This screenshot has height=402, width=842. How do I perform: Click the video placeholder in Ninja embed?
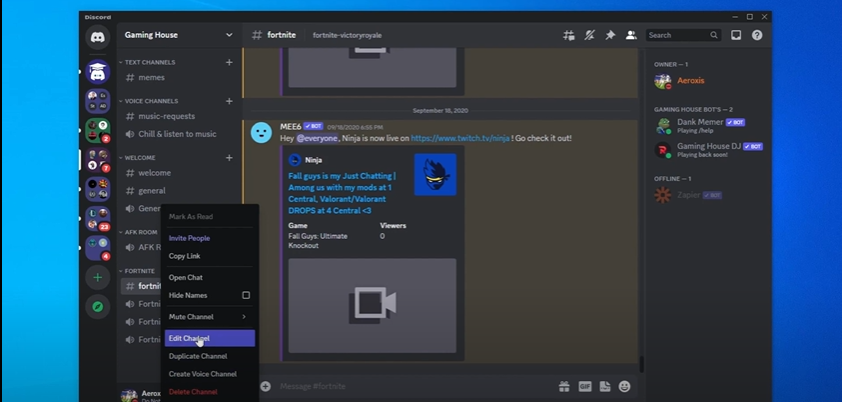[x=372, y=305]
